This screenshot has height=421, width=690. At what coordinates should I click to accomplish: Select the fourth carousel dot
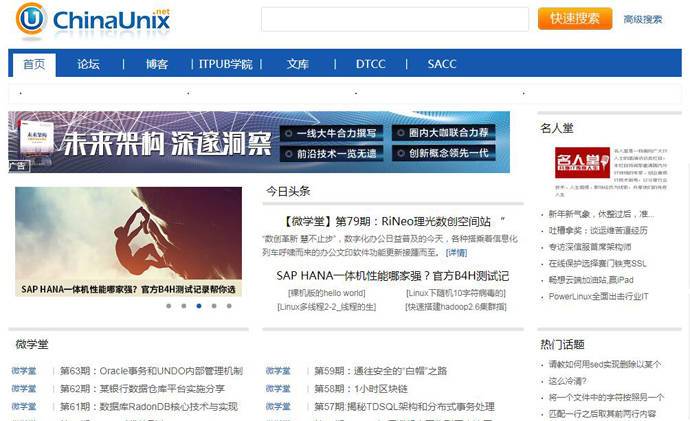214,306
